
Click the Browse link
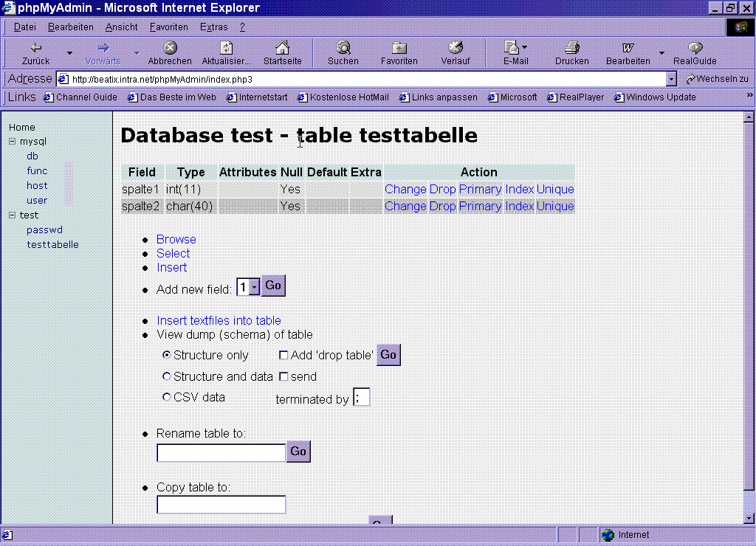(176, 239)
